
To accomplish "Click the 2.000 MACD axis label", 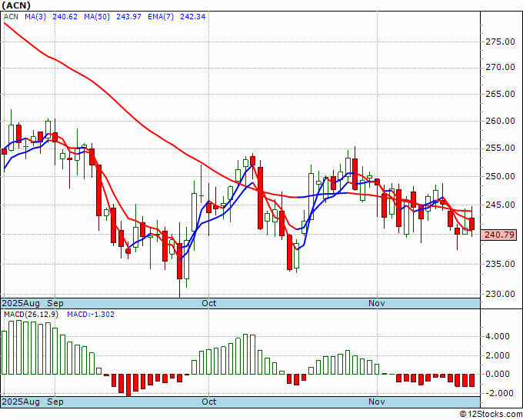I will pos(498,356).
